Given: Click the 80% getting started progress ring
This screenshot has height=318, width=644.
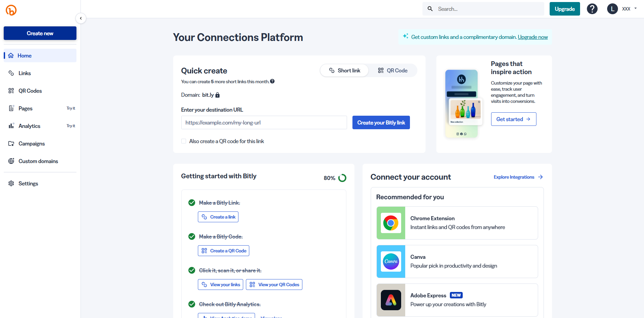Looking at the screenshot, I should [342, 178].
